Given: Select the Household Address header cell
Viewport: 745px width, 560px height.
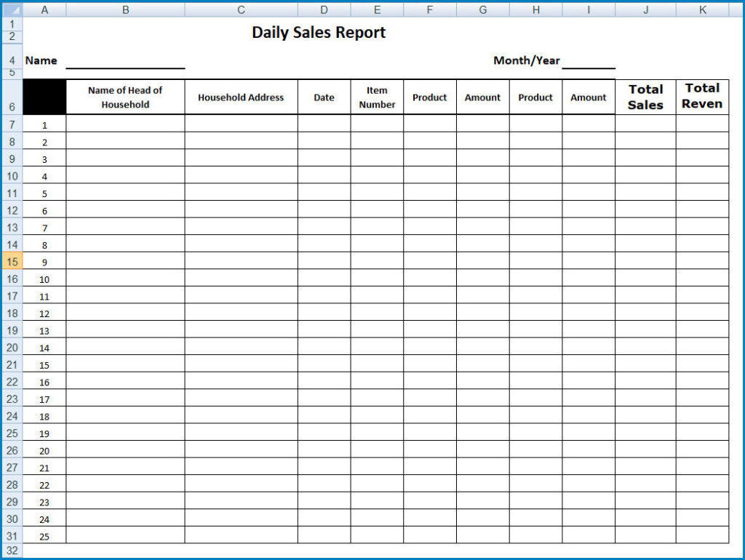Looking at the screenshot, I should point(241,95).
